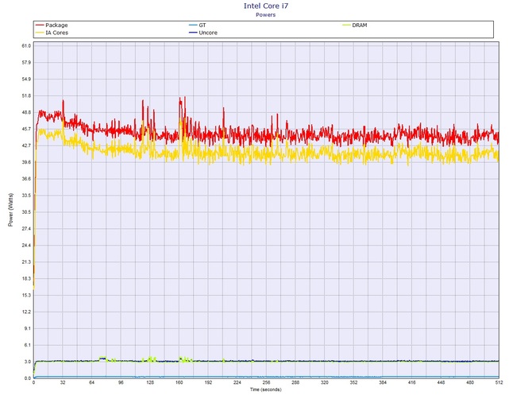
Task: Click the 320 x-axis time label
Action: [324, 382]
